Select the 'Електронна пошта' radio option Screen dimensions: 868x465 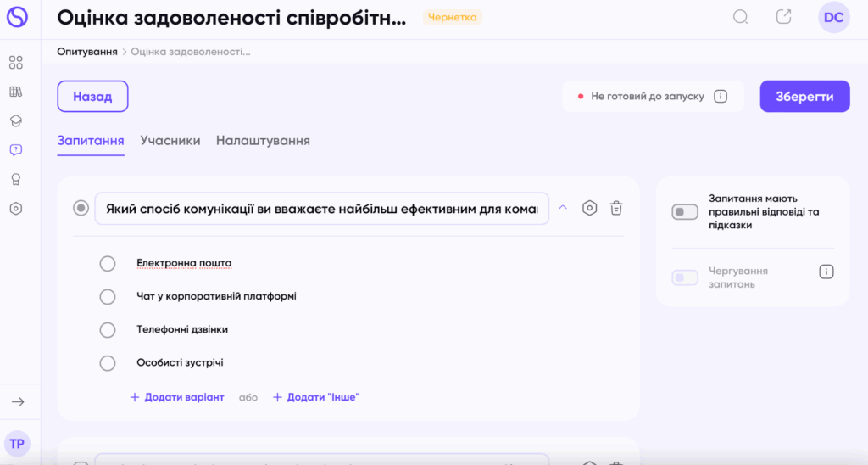[x=108, y=264]
